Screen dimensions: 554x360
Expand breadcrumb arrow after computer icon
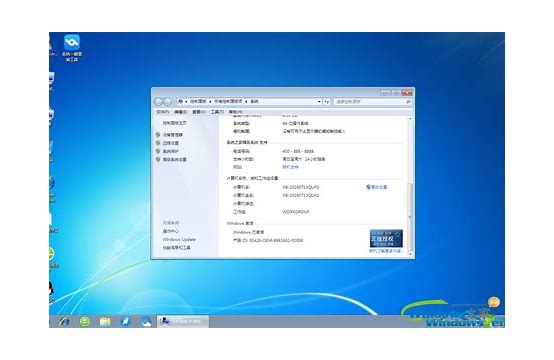186,101
